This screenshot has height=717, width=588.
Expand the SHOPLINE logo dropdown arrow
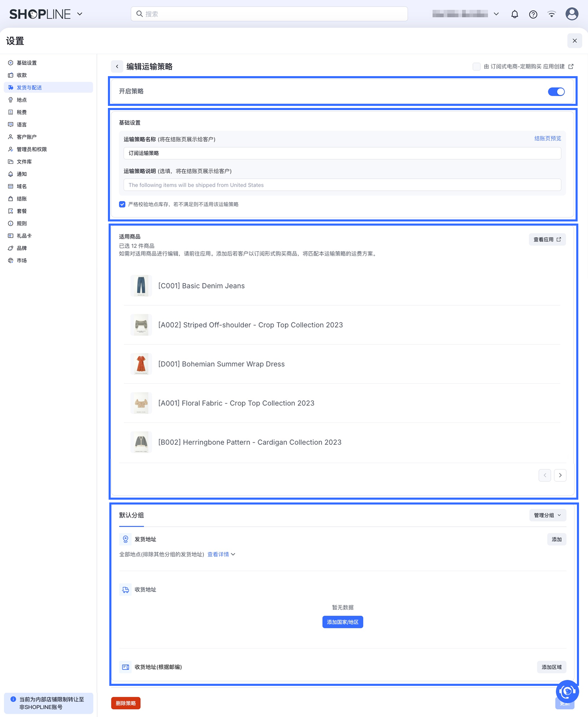(80, 14)
